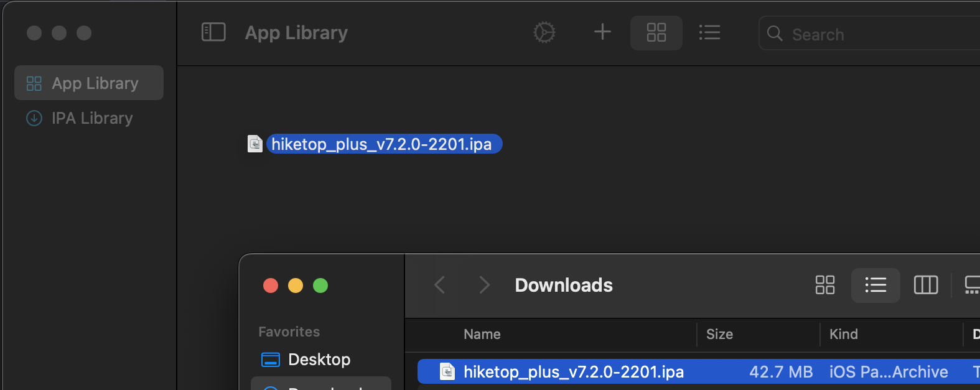Open Desktop in Finder Favorites
This screenshot has height=390, width=980.
point(319,360)
